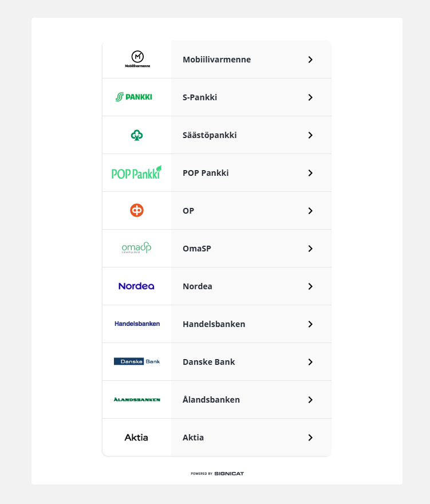Click the orange OP logo

click(x=137, y=210)
